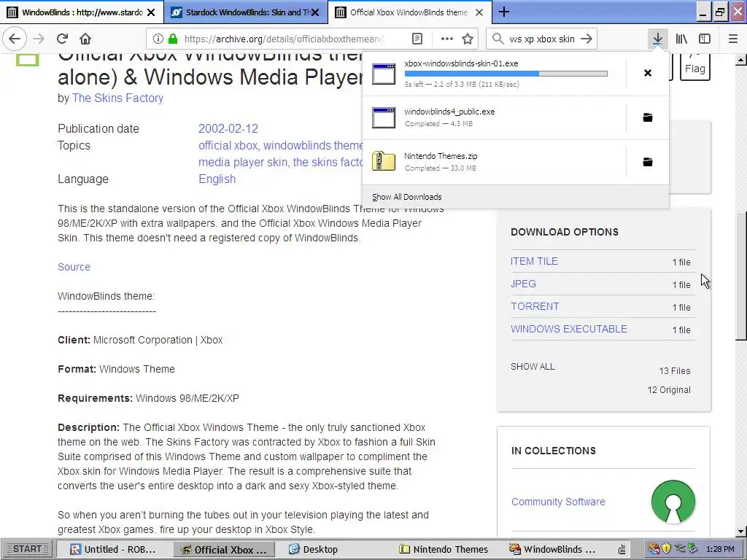Click the 13 Files count text

[x=675, y=370]
